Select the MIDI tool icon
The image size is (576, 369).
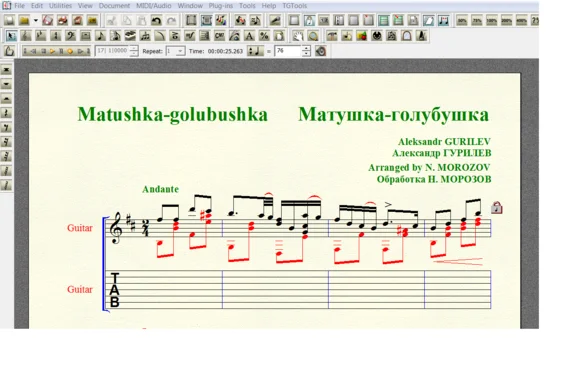coord(377,36)
